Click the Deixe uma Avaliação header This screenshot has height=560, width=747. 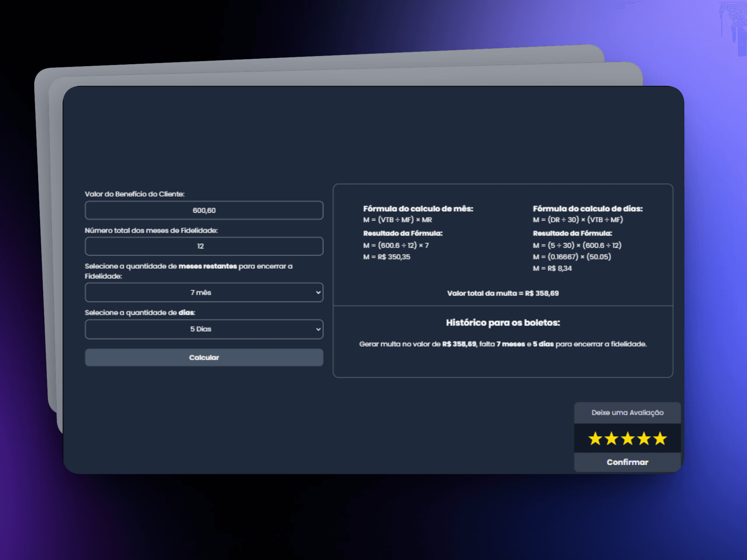(627, 413)
